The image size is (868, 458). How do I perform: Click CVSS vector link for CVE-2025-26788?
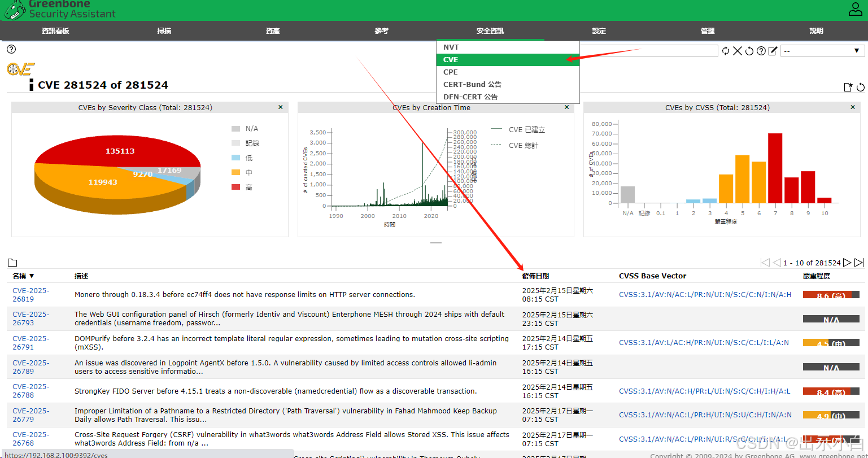704,391
